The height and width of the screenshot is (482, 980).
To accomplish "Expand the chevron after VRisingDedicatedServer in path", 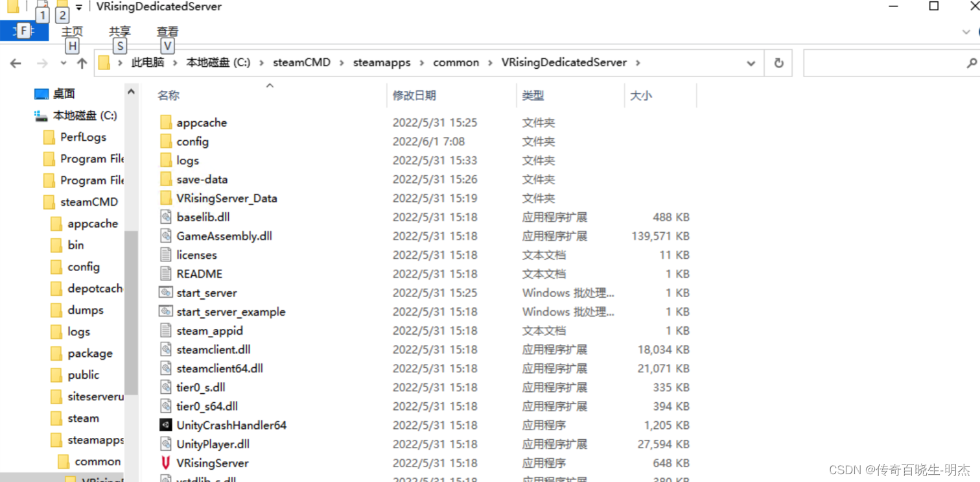I will [x=638, y=63].
